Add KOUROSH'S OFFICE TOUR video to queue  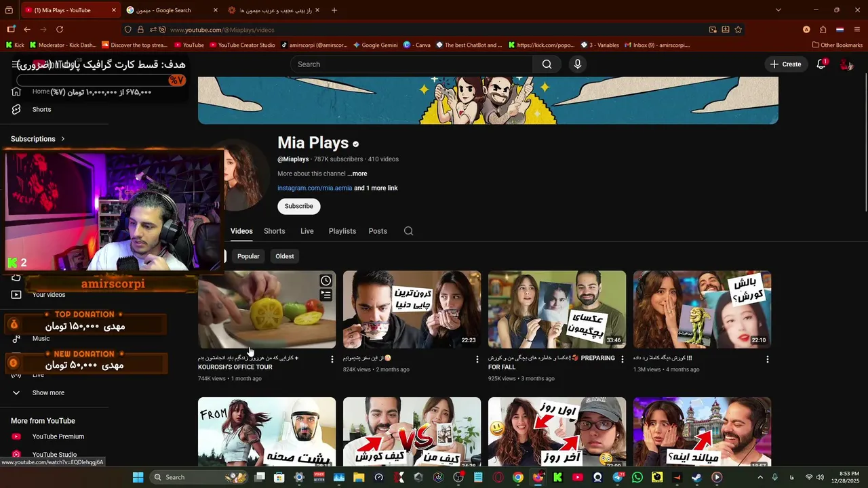(326, 295)
